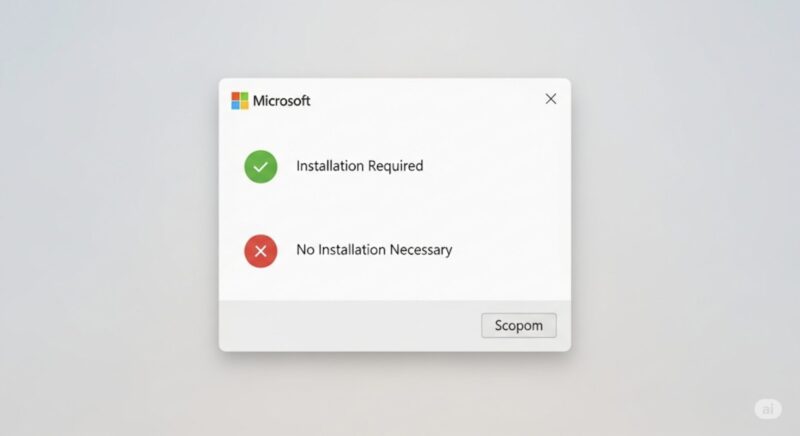Click the ai watermark badge
The width and height of the screenshot is (800, 436).
click(768, 408)
